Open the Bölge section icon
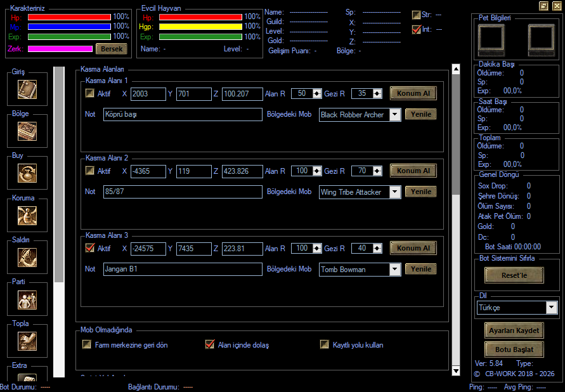This screenshot has width=565, height=392. pyautogui.click(x=27, y=131)
